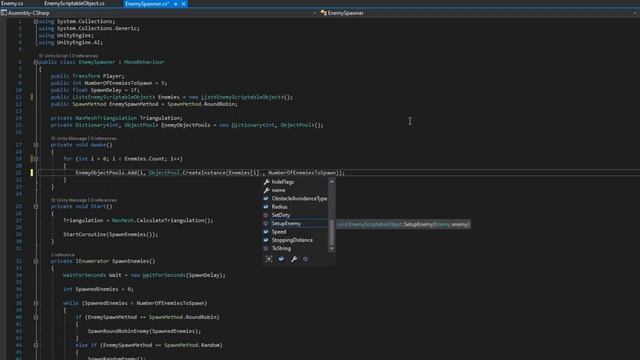Image resolution: width=640 pixels, height=360 pixels.
Task: Click the EnemySpawner class icon in navigation bar
Action: pos(324,13)
